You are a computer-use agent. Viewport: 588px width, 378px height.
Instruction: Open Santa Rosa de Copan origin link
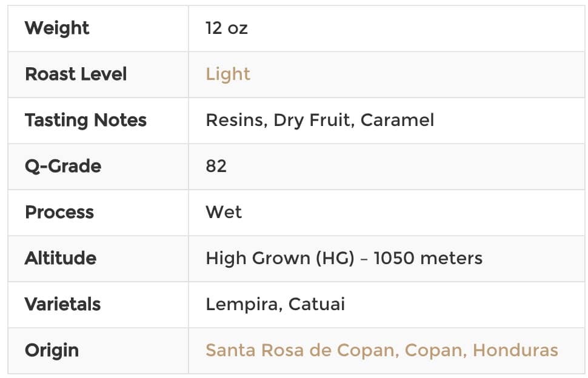[x=382, y=350]
